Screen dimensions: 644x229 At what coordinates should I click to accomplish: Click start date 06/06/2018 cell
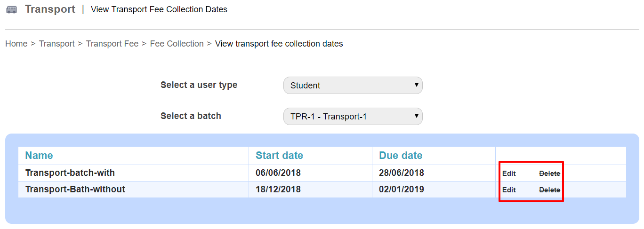(278, 173)
